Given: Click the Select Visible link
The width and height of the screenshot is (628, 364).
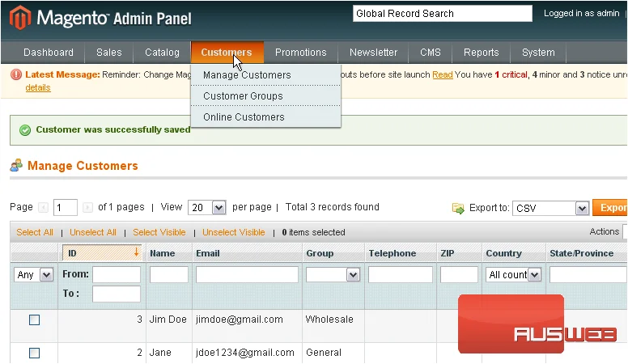Looking at the screenshot, I should [159, 232].
